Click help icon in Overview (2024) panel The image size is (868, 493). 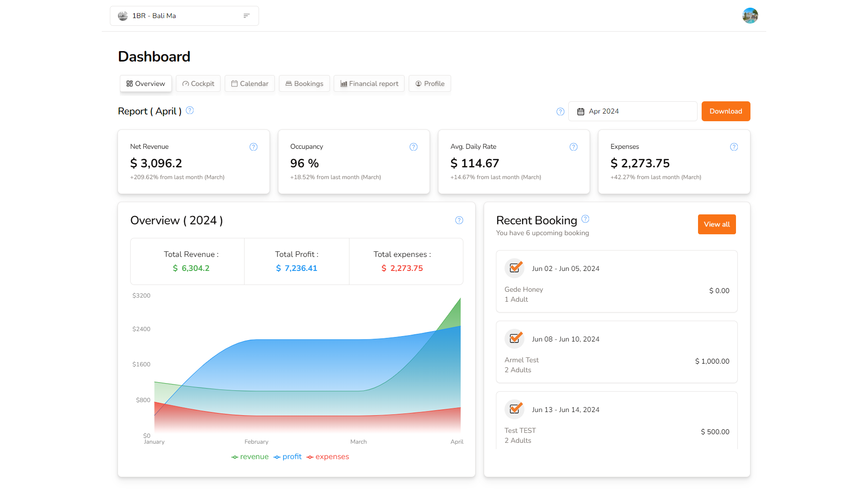(459, 220)
